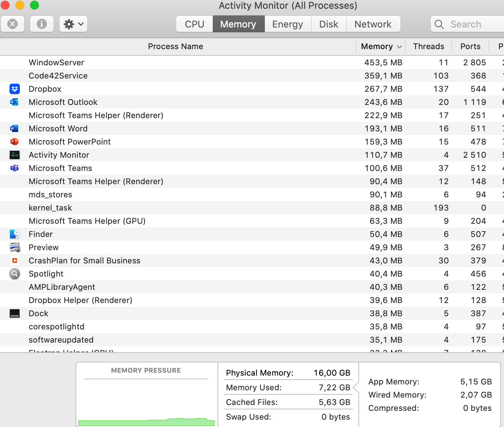
Task: Click the Microsoft Teams icon
Action: point(15,168)
